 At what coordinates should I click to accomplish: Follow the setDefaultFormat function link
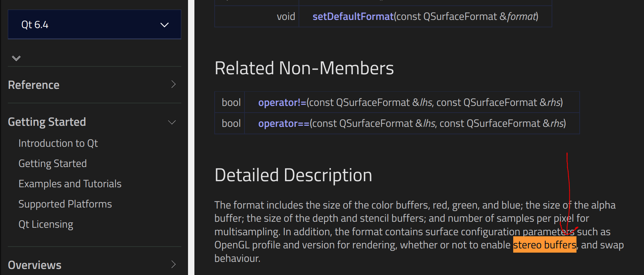[x=353, y=16]
